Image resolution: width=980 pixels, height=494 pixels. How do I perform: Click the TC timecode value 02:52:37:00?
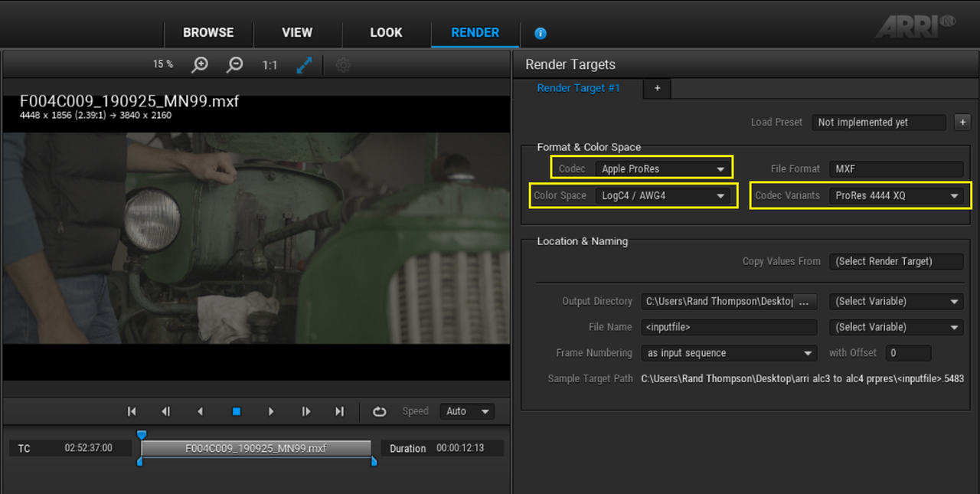[88, 448]
